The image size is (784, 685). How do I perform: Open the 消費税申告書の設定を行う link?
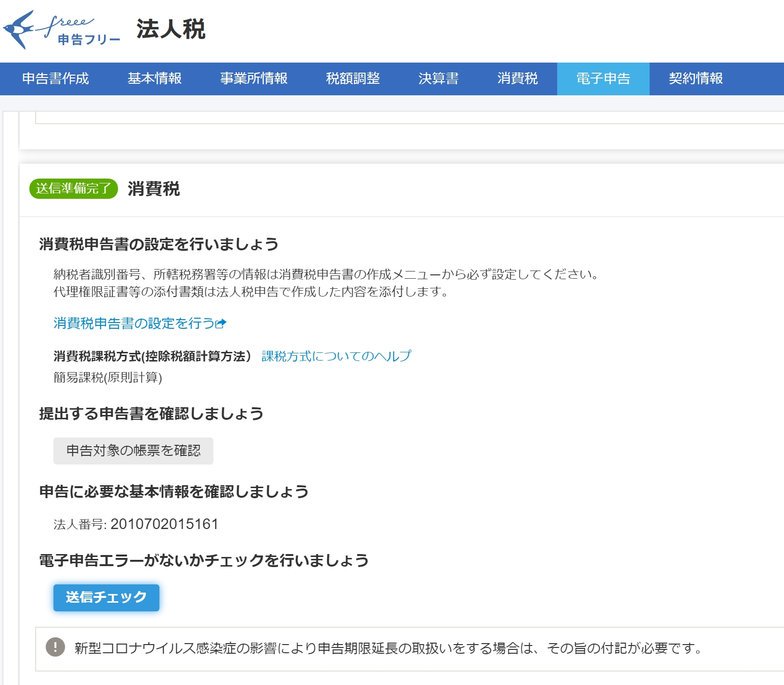[134, 323]
